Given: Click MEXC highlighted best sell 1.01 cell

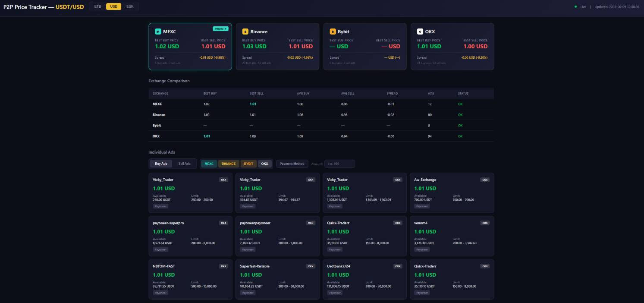Looking at the screenshot, I should [x=253, y=104].
